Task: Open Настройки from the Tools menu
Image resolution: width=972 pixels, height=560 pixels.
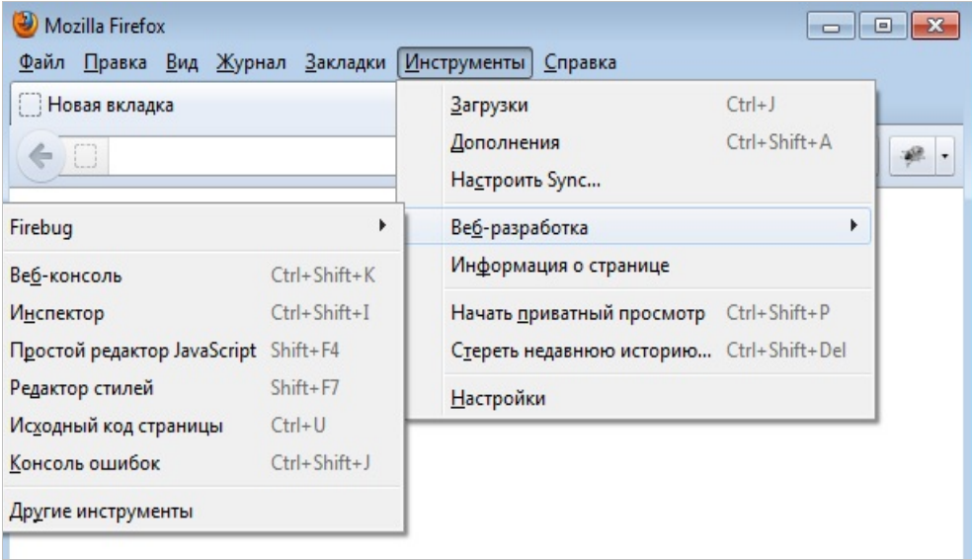Action: pos(498,399)
